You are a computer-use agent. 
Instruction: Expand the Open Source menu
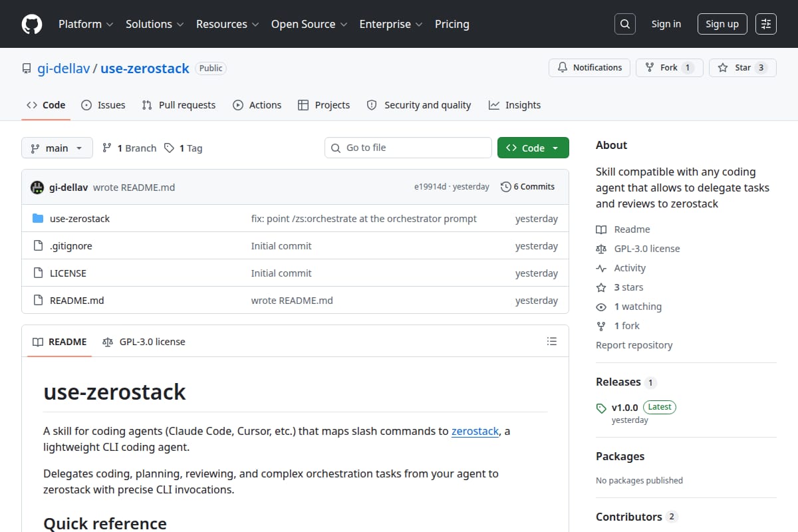click(x=309, y=24)
